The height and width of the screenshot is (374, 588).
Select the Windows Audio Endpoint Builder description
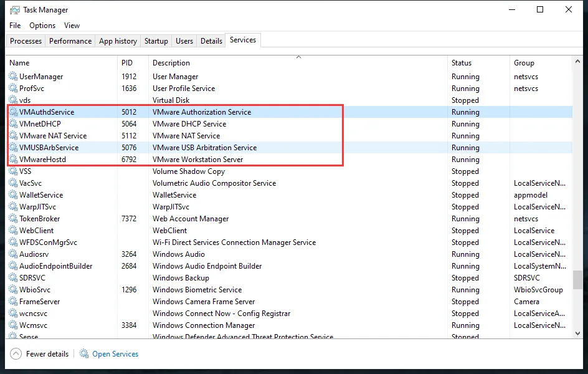(x=207, y=266)
